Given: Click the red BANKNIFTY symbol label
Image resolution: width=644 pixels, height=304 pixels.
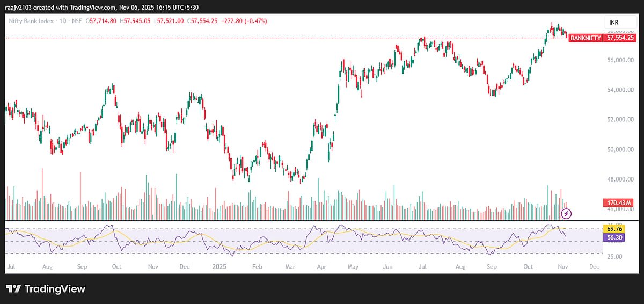Looking at the screenshot, I should 585,38.
